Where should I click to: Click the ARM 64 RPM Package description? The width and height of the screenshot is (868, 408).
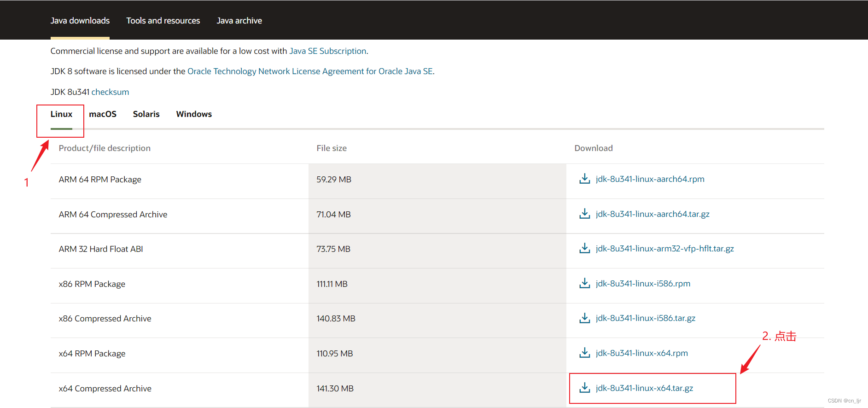[100, 180]
